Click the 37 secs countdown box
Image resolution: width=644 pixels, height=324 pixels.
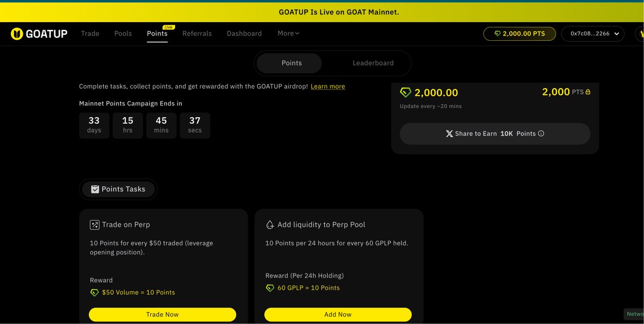(195, 125)
